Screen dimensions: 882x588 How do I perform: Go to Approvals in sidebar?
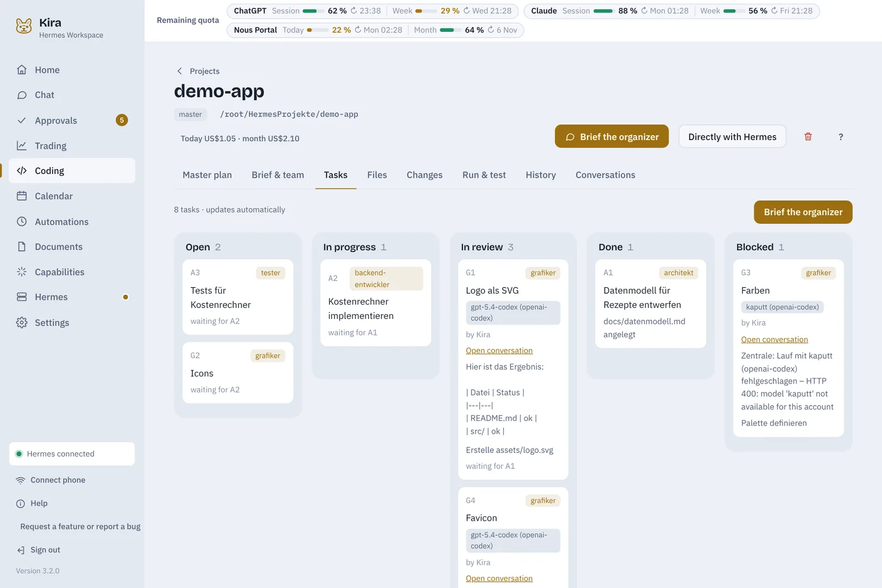pyautogui.click(x=72, y=120)
